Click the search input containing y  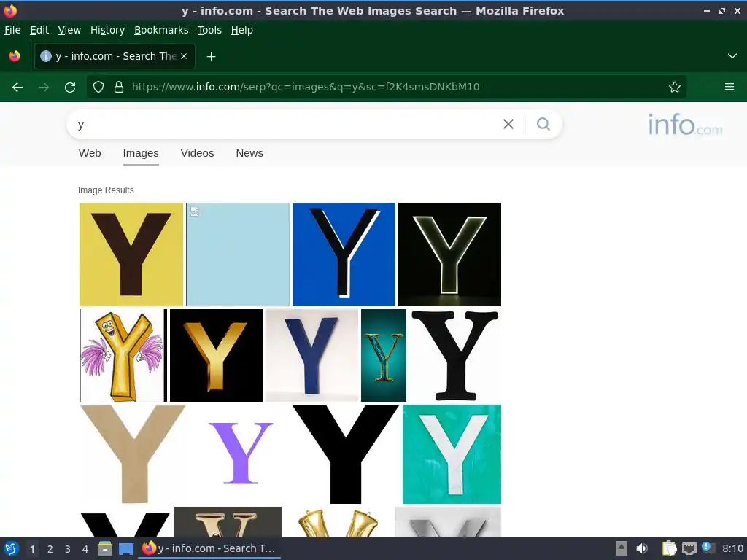click(x=286, y=124)
